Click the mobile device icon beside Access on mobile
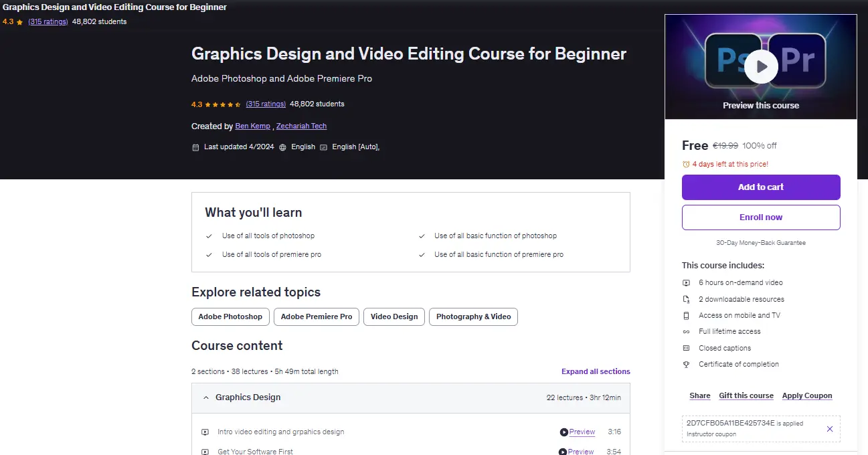 686,315
